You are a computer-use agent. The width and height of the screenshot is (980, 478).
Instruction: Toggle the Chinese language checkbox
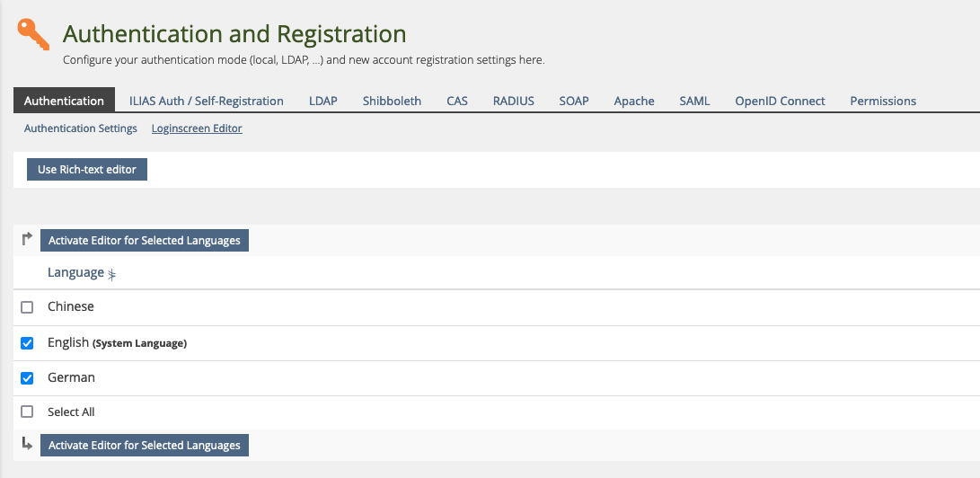(27, 307)
